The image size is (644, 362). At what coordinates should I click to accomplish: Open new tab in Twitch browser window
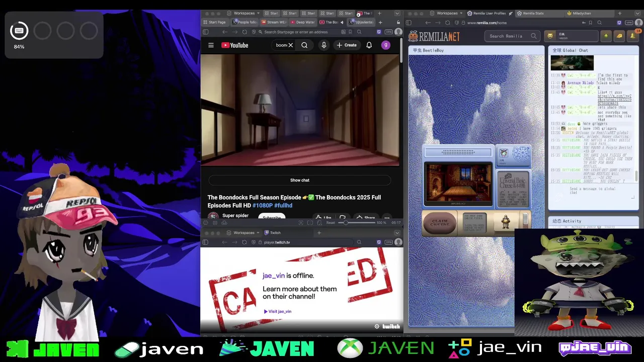pos(319,233)
